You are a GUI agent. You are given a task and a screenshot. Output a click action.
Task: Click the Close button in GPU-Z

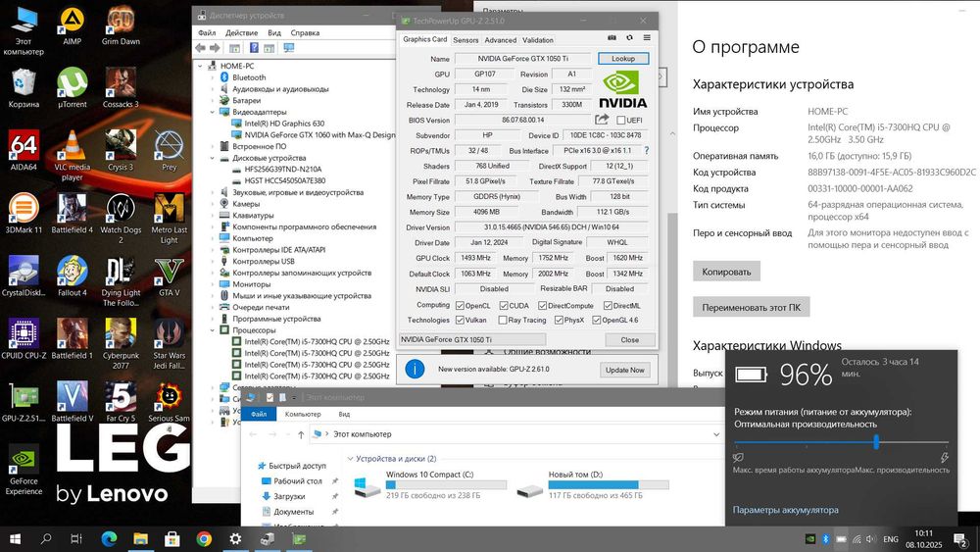click(630, 339)
